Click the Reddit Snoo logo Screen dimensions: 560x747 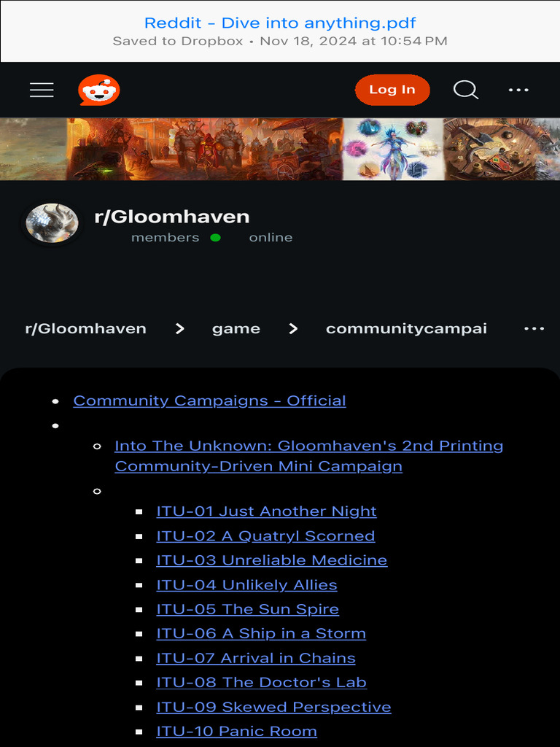click(x=99, y=90)
